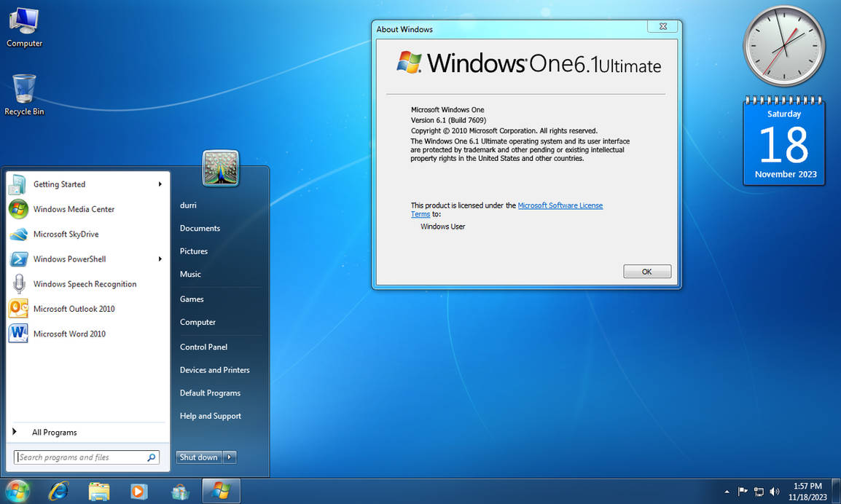Click the calendar gadget showing 18
Screen dimensions: 841x504
pyautogui.click(x=783, y=141)
